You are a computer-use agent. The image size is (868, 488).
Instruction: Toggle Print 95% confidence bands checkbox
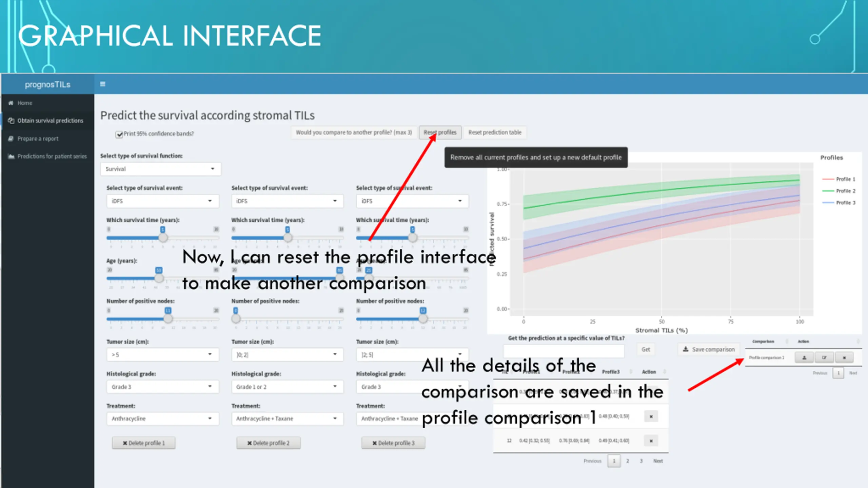tap(119, 135)
